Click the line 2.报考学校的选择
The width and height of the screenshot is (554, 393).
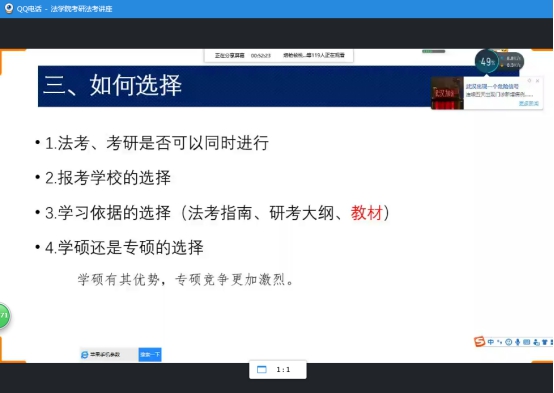[x=108, y=177]
